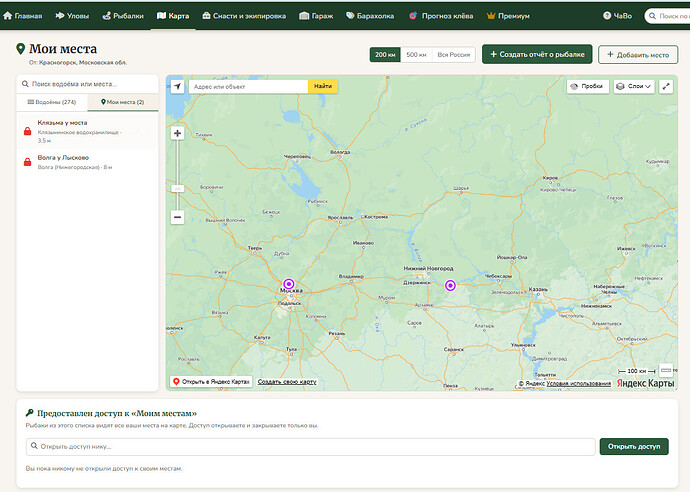690x492 pixels.
Task: Select the 200 км radius filter
Action: 385,55
